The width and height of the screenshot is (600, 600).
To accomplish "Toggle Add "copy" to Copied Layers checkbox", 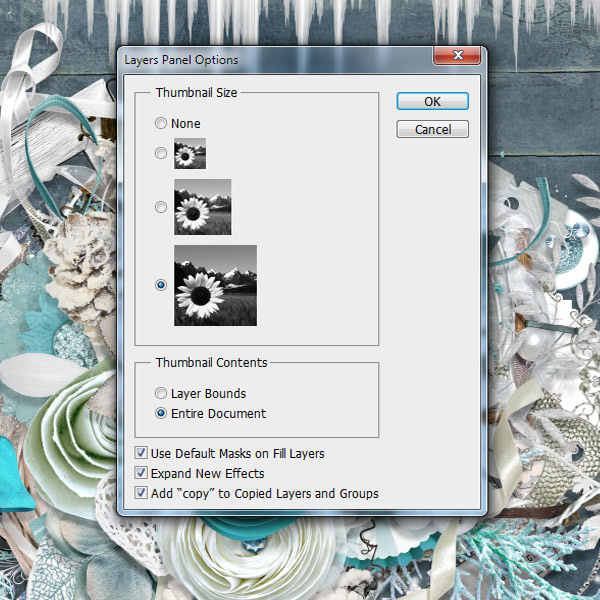I will tap(141, 493).
